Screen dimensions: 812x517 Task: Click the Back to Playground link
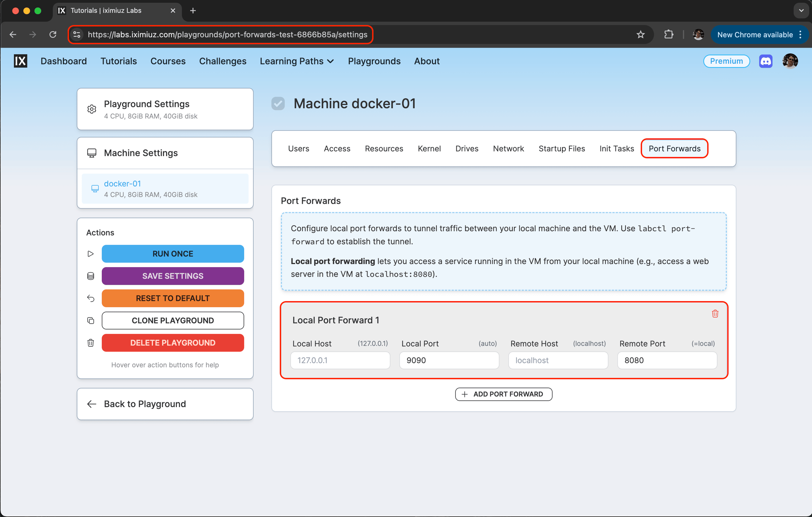point(145,404)
